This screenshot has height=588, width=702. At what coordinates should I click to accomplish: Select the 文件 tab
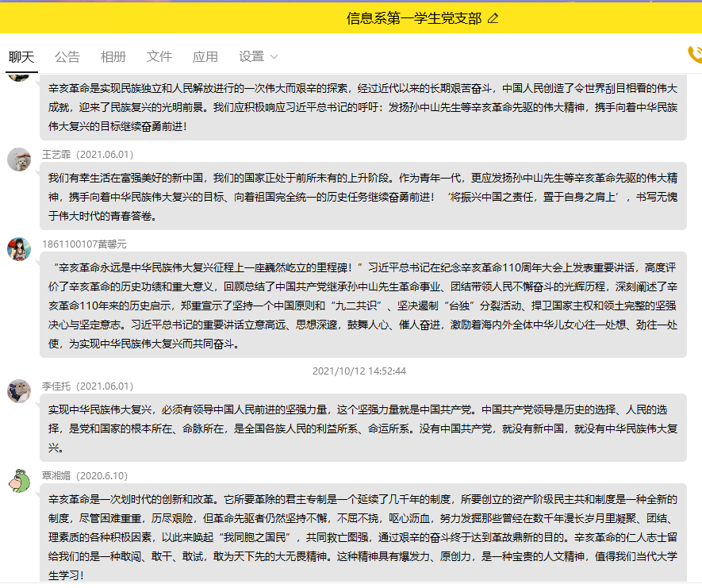pyautogui.click(x=159, y=57)
